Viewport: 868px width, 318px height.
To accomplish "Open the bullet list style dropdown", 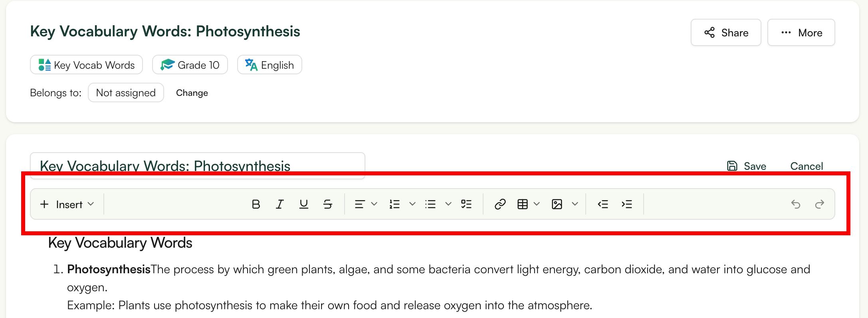I will coord(448,204).
